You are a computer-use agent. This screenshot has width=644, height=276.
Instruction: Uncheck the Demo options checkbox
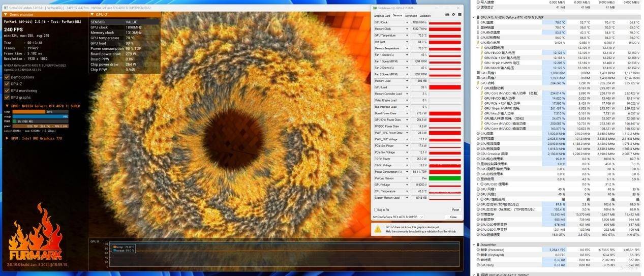coord(7,77)
